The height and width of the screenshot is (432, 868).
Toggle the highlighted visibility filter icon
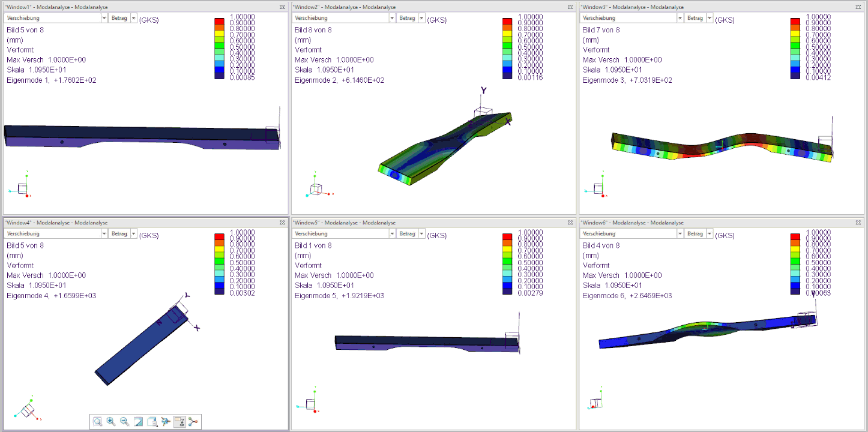coord(179,422)
